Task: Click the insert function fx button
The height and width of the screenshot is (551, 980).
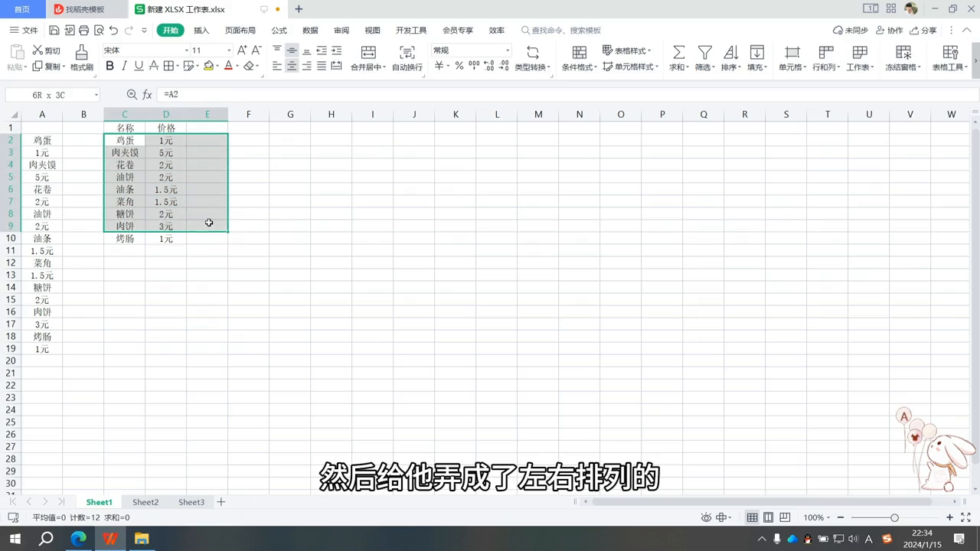Action: tap(148, 94)
